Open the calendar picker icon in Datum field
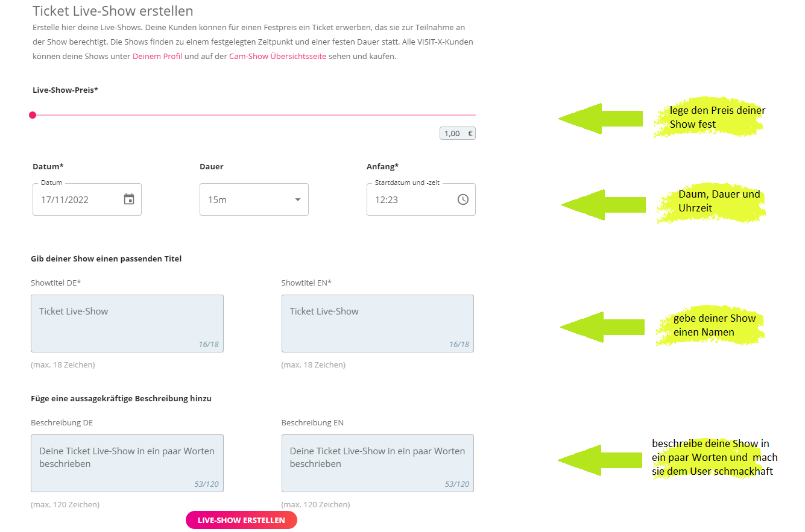 (x=129, y=199)
